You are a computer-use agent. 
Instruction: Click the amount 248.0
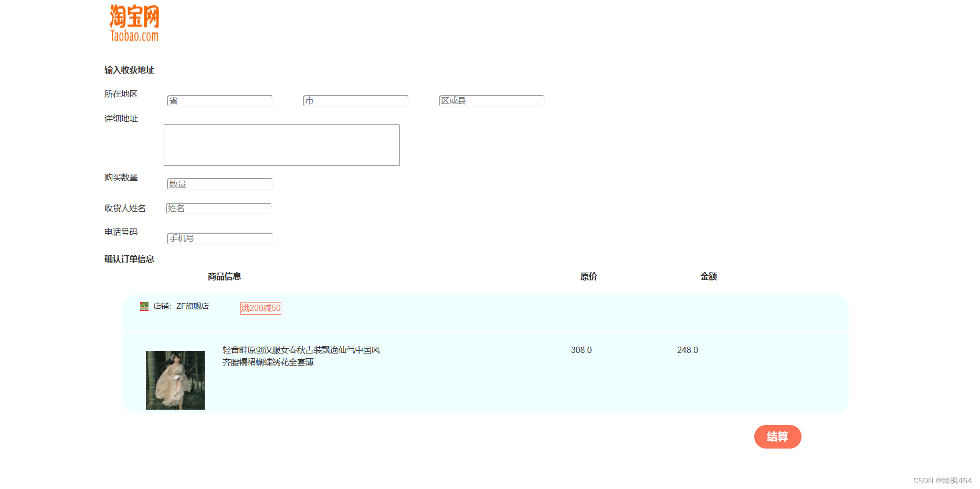tap(688, 350)
